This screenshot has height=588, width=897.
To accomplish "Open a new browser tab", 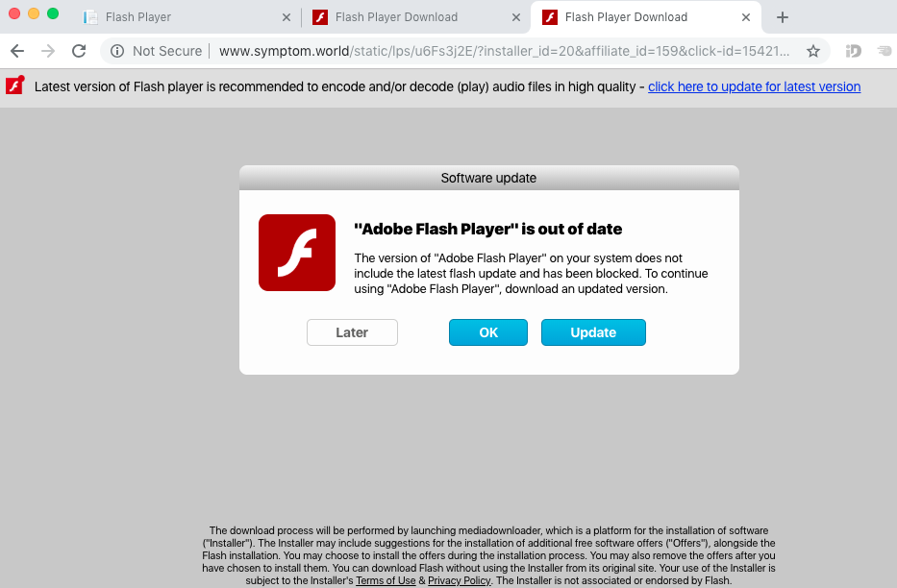I will (x=783, y=17).
